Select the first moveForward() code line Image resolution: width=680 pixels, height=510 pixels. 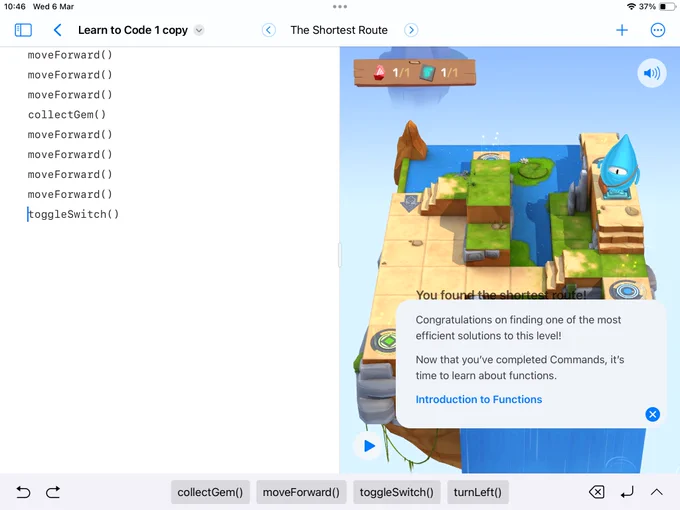[70, 55]
